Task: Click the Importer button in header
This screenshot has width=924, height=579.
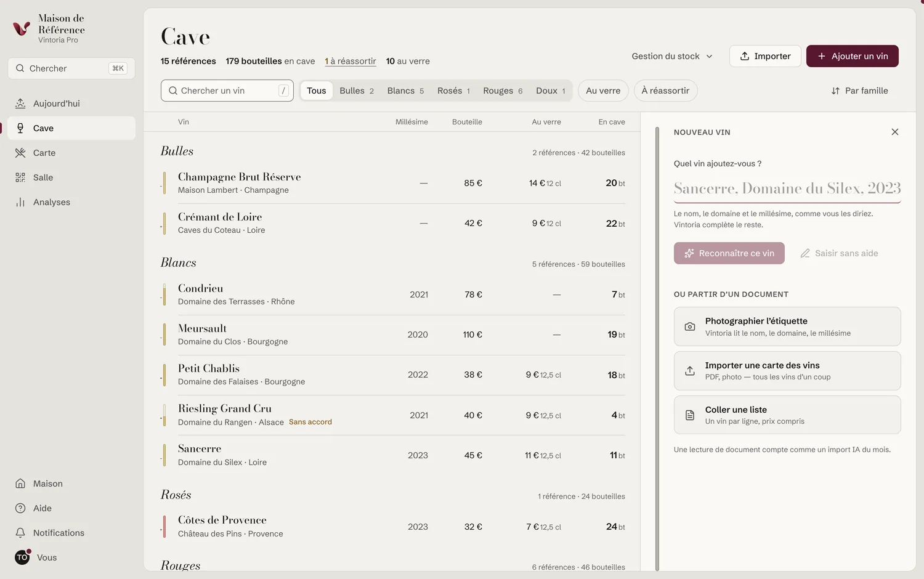Action: 765,56
